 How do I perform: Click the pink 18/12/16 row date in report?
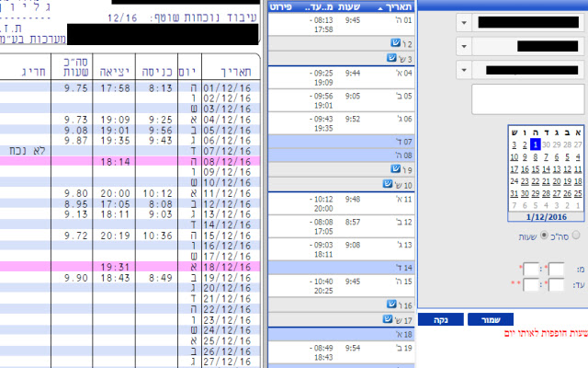click(227, 267)
